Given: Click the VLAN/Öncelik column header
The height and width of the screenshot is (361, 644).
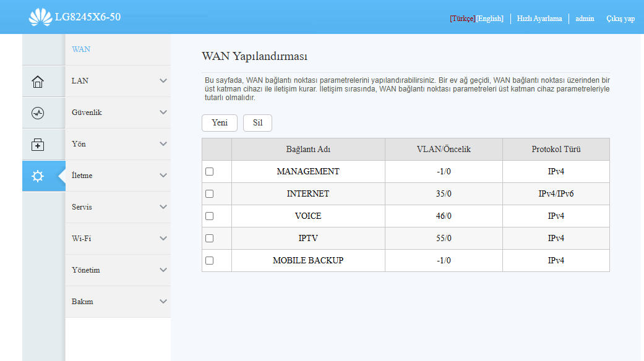Looking at the screenshot, I should coord(444,150).
